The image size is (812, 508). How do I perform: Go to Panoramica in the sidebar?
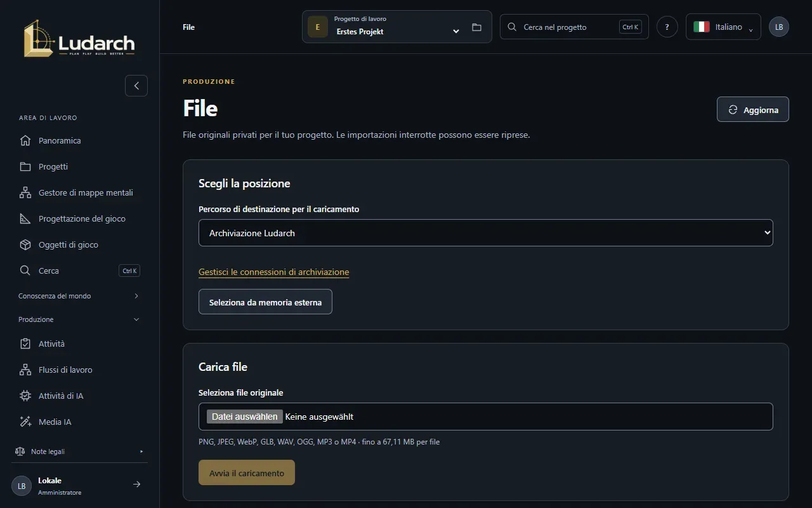(x=79, y=140)
